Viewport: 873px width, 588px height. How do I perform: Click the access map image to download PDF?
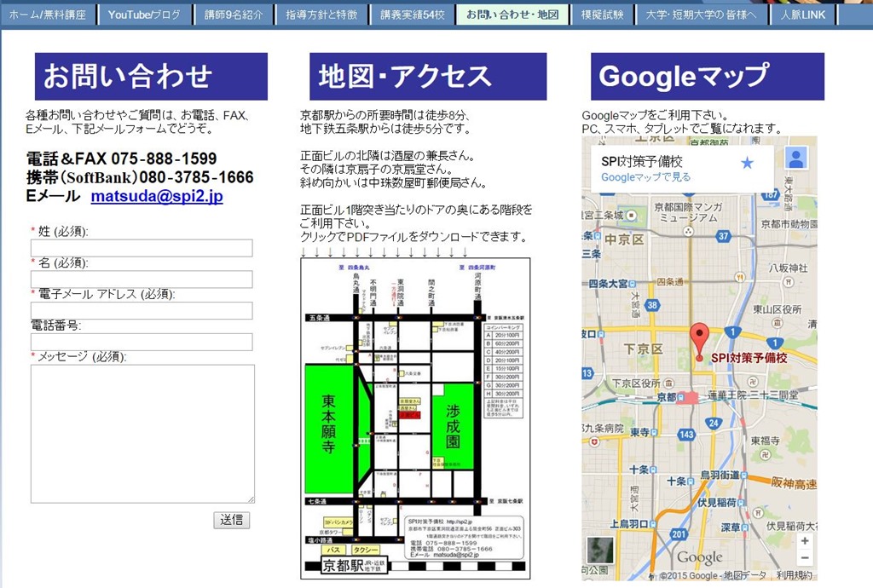click(x=415, y=418)
